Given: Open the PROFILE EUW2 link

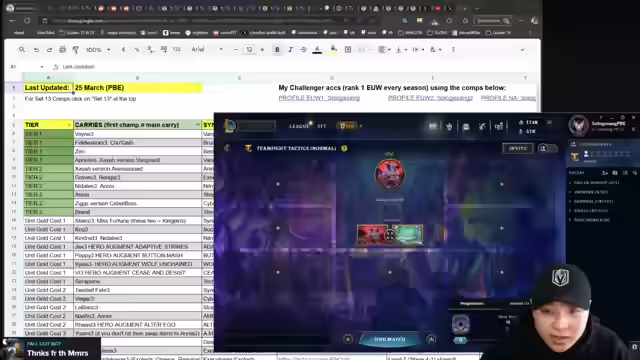Looking at the screenshot, I should coord(430,98).
